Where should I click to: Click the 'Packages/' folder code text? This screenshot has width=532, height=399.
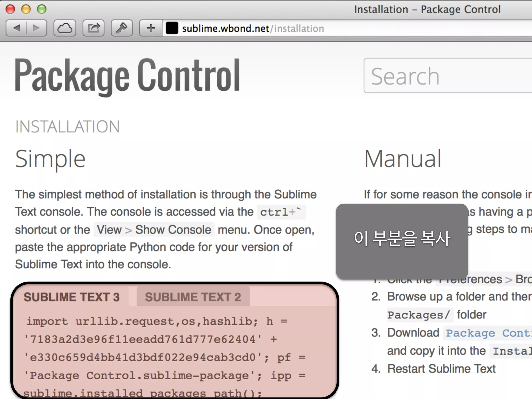419,315
